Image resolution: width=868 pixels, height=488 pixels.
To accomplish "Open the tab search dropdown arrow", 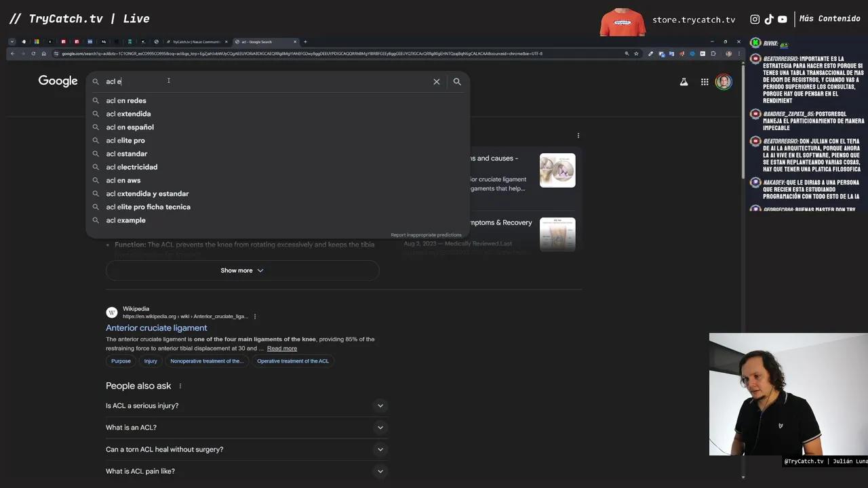I will 12,42.
